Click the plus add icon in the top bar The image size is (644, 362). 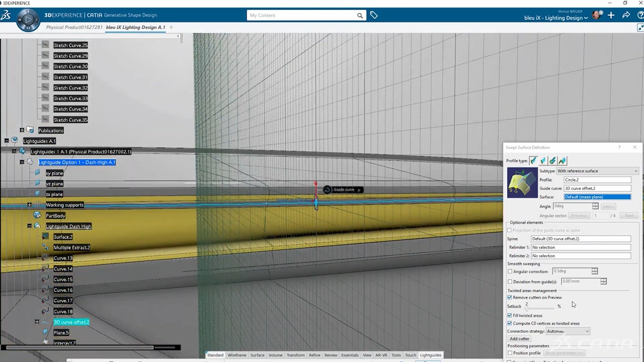611,15
